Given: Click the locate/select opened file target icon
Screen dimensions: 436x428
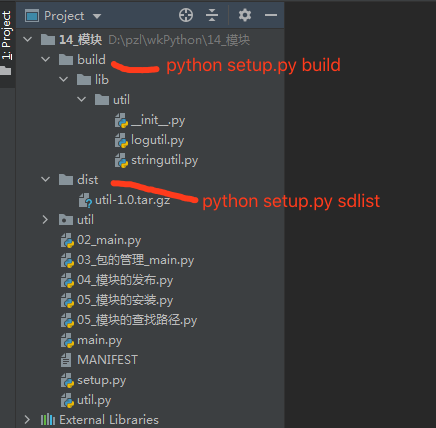Looking at the screenshot, I should pos(186,15).
